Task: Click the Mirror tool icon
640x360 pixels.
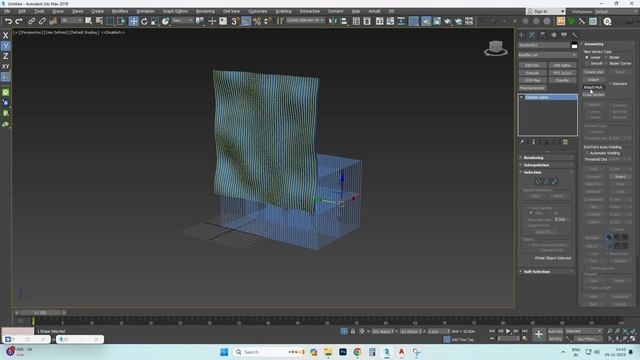Action: click(333, 21)
